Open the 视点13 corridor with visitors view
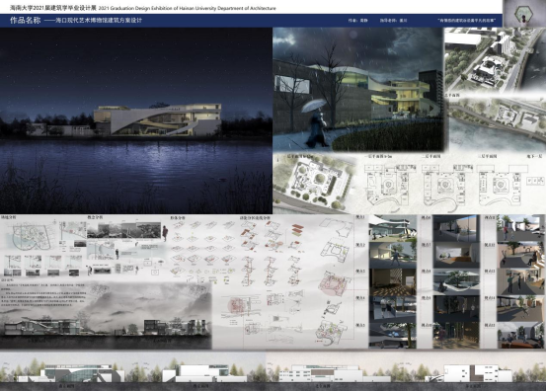The width and height of the screenshot is (547, 392). (x=520, y=281)
